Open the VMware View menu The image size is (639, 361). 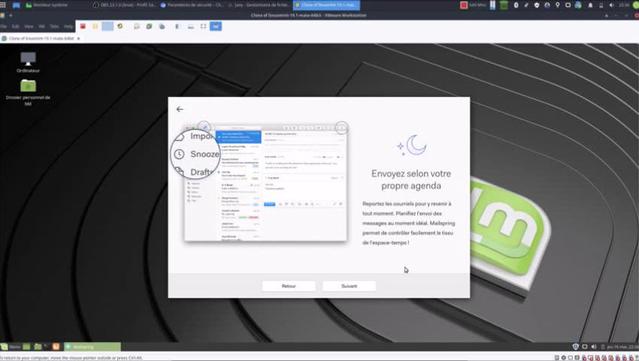click(x=29, y=26)
